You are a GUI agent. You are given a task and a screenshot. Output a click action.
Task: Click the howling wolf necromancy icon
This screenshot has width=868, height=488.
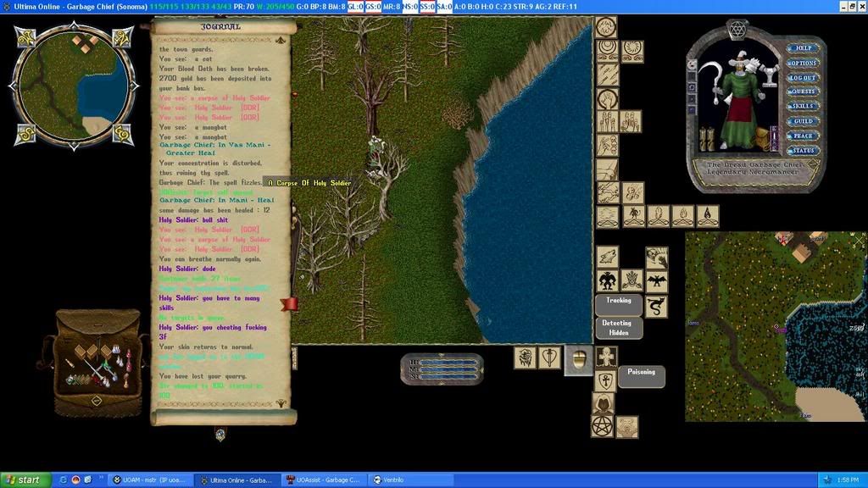(607, 257)
